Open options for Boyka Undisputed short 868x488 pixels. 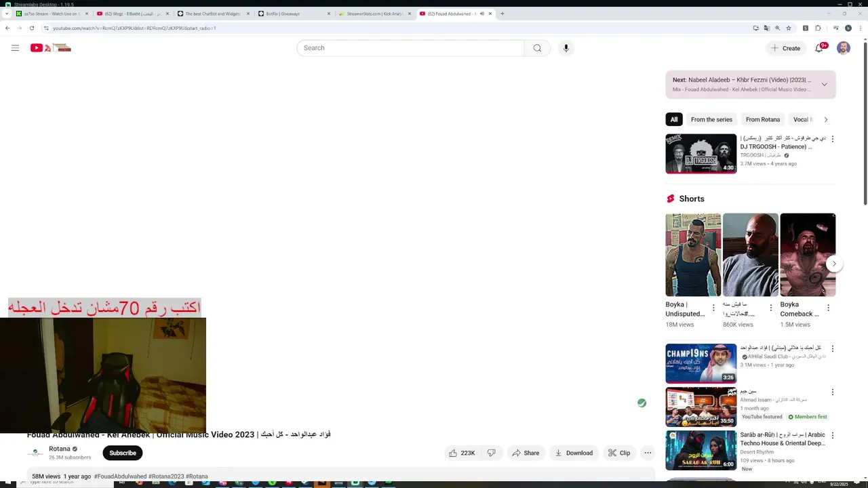[713, 308]
